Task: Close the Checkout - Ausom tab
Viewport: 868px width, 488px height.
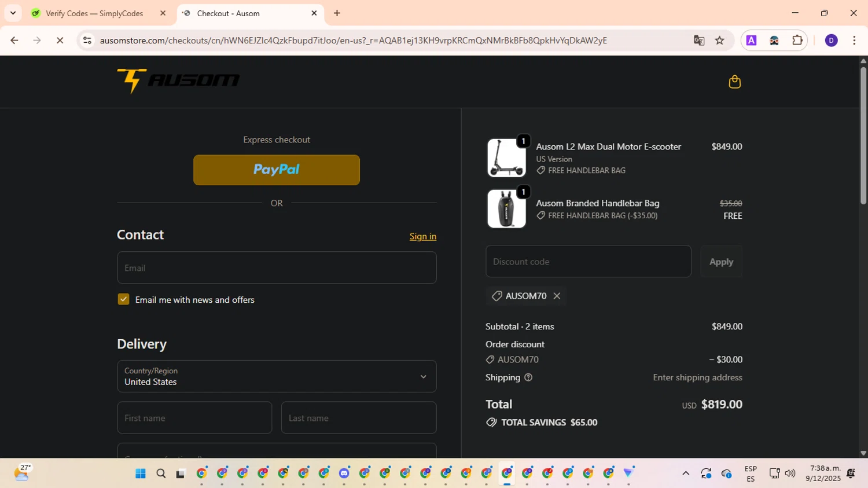Action: point(314,13)
